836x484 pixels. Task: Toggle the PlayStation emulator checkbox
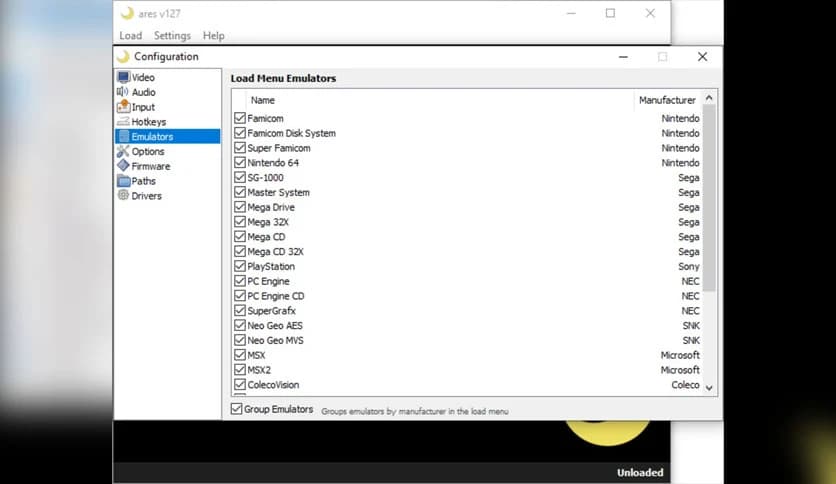[x=240, y=267]
